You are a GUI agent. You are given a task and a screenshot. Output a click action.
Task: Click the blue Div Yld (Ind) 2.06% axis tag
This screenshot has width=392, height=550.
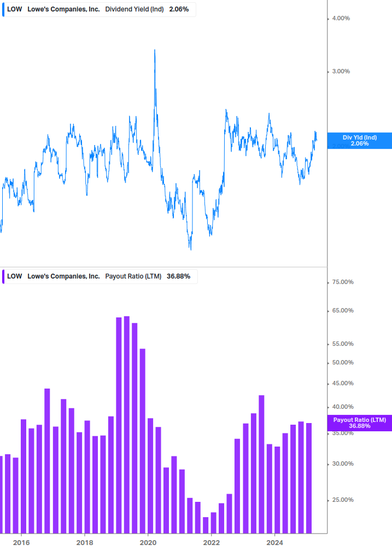tap(359, 141)
